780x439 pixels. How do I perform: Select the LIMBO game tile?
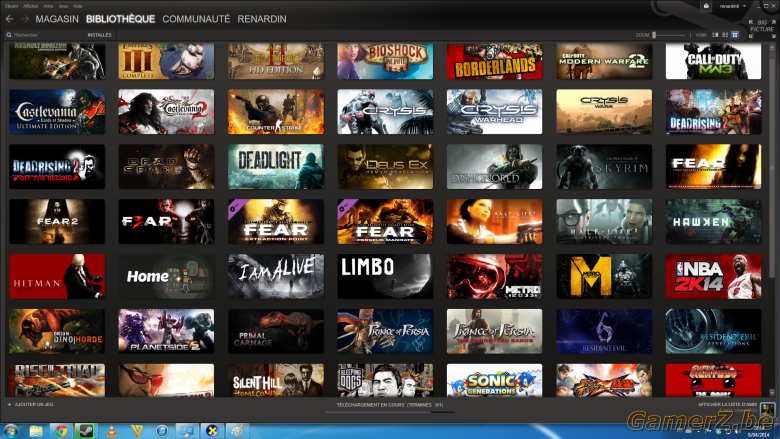tap(385, 276)
